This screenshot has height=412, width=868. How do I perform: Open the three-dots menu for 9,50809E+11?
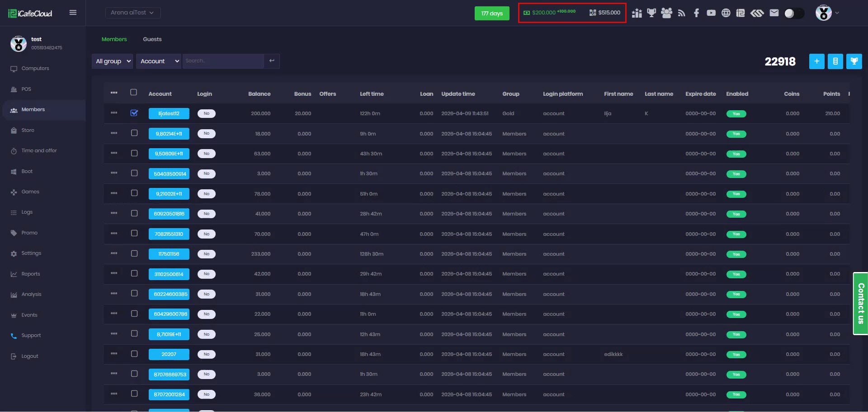[x=114, y=153]
